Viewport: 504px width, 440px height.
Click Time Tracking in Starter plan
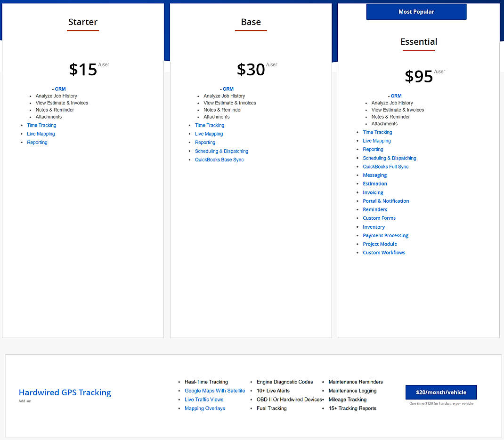point(41,125)
